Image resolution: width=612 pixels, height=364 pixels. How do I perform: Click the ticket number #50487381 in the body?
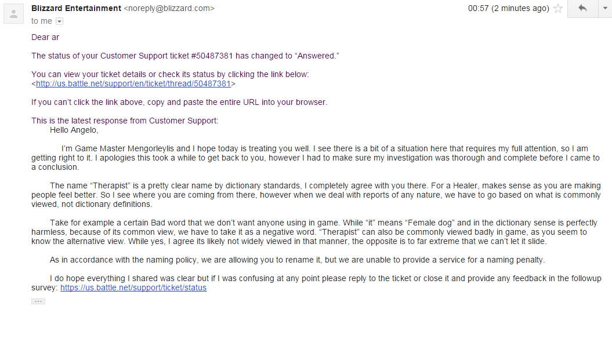[x=212, y=56]
